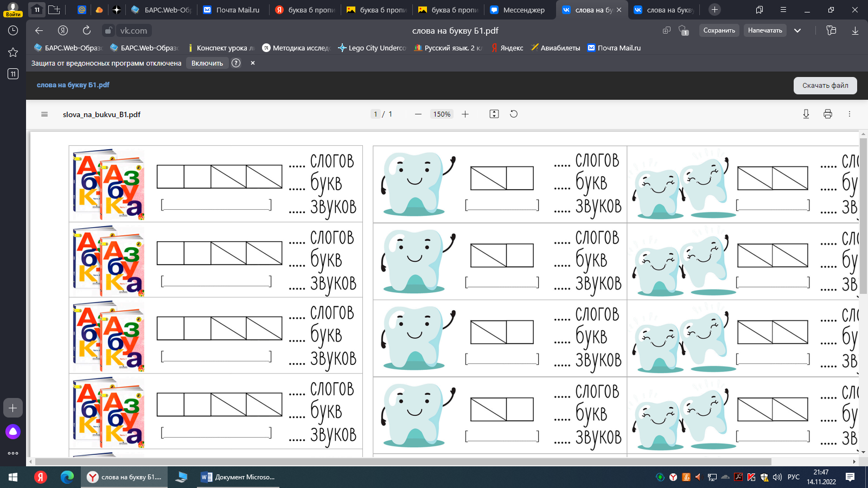Screen dimensions: 868x488
Task: Launch Alice assistant purple icon
Action: coord(13,432)
